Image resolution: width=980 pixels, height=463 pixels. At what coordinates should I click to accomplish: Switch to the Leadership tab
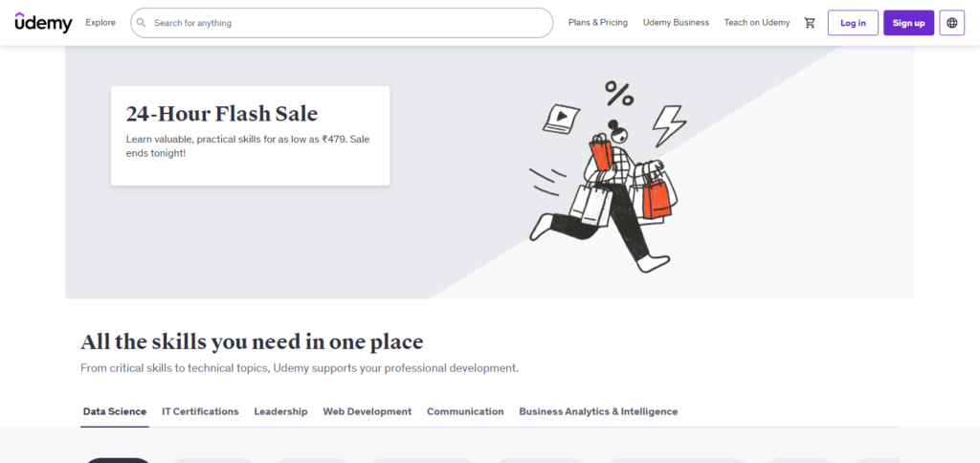[x=280, y=411]
